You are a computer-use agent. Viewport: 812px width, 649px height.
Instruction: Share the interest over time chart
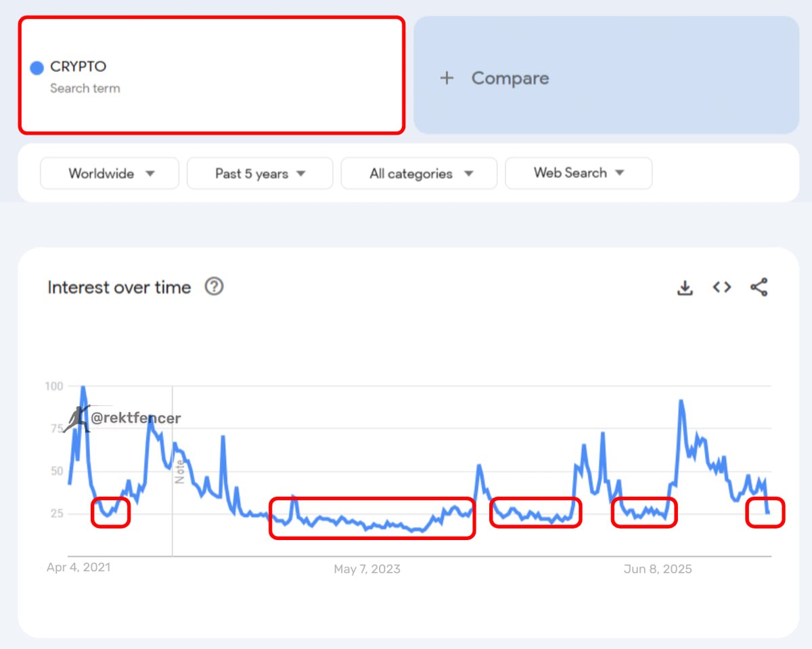tap(759, 287)
